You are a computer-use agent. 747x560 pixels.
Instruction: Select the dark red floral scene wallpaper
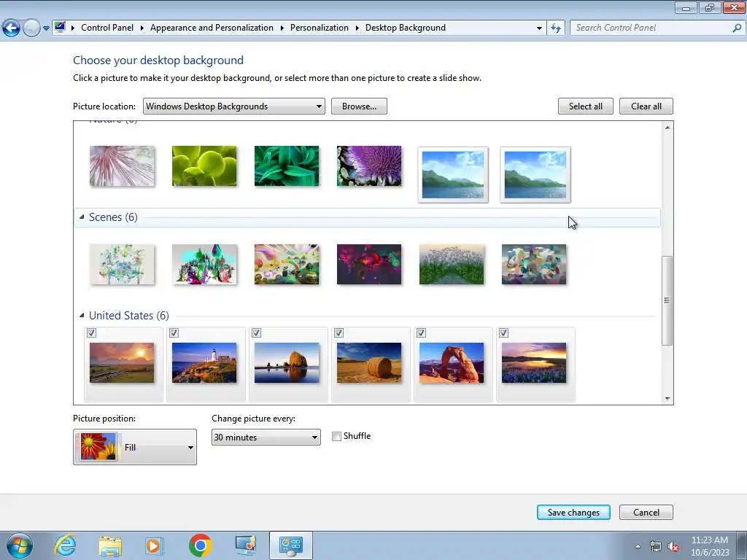click(x=369, y=264)
